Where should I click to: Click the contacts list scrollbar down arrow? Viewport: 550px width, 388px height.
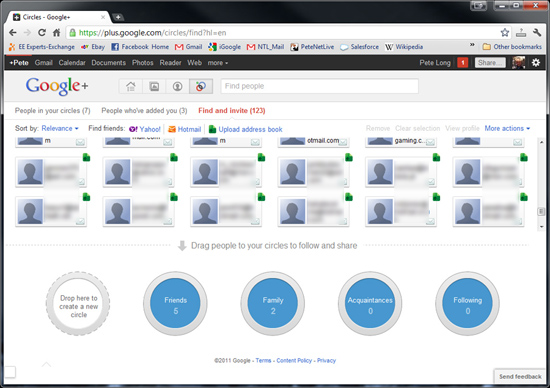click(541, 227)
